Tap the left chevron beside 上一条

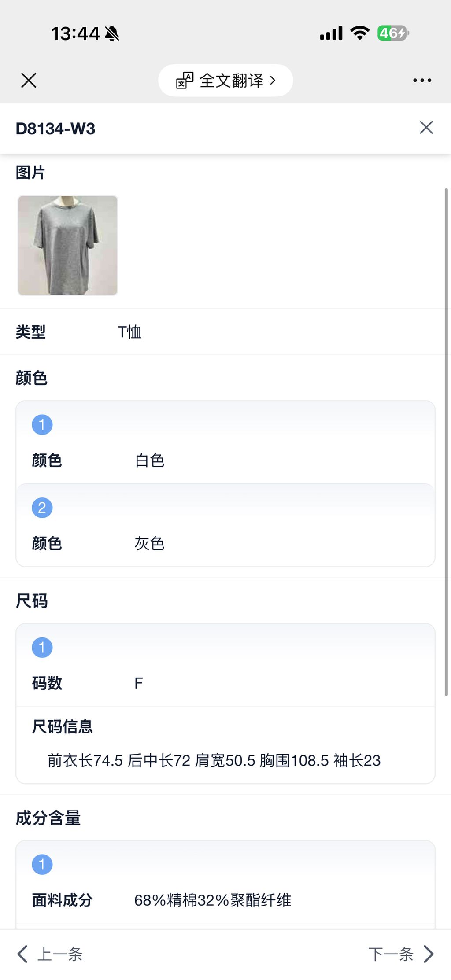22,954
